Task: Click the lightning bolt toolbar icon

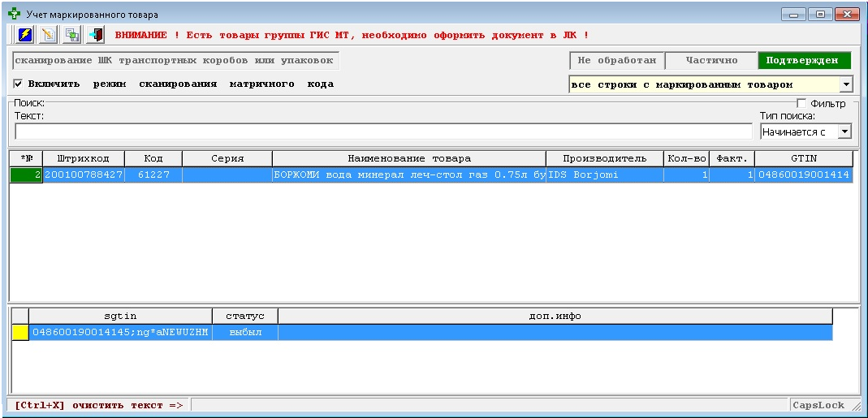Action: click(24, 35)
